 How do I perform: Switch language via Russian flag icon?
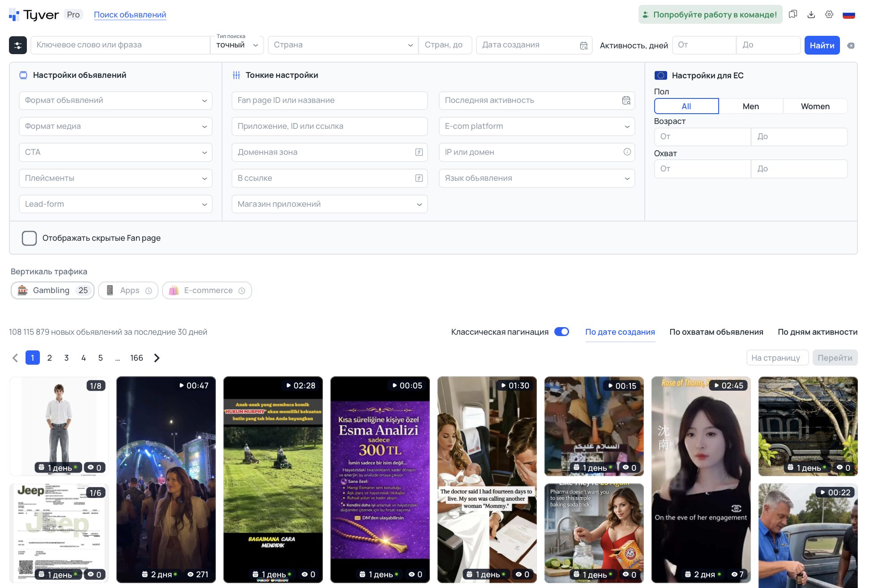tap(848, 14)
